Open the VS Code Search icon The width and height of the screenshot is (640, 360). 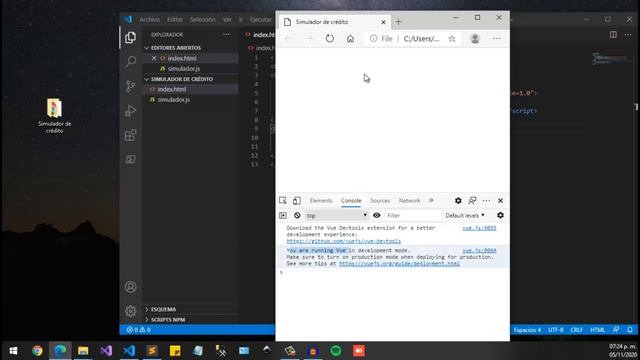coord(131,62)
